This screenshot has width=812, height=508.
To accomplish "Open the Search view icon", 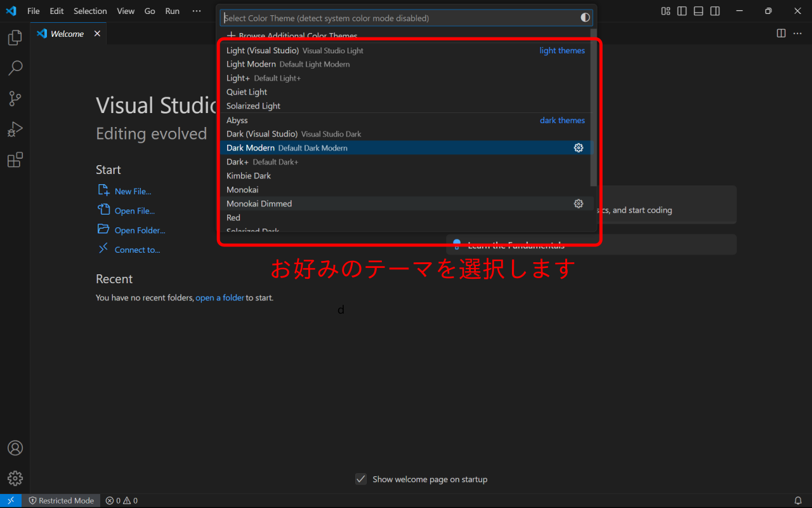I will [15, 68].
